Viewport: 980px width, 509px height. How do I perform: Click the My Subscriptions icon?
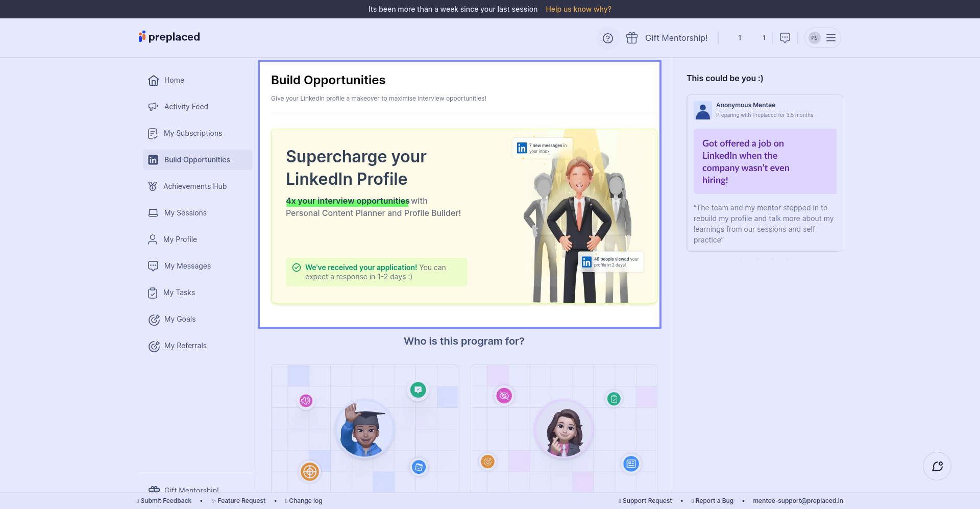pos(153,133)
